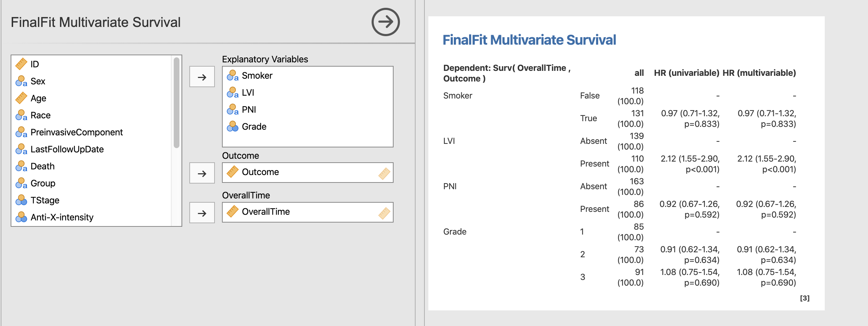868x326 pixels.
Task: Select Race in variable list
Action: (x=92, y=115)
